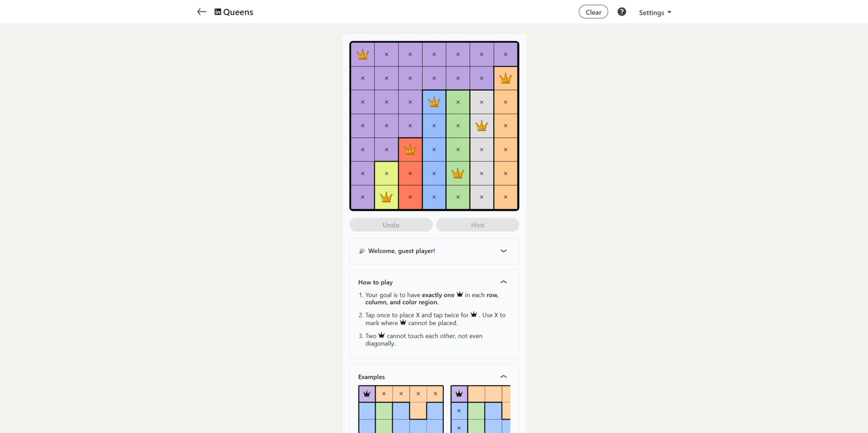Click the Queens logo icon in the header
The image size is (868, 433).
coord(217,11)
